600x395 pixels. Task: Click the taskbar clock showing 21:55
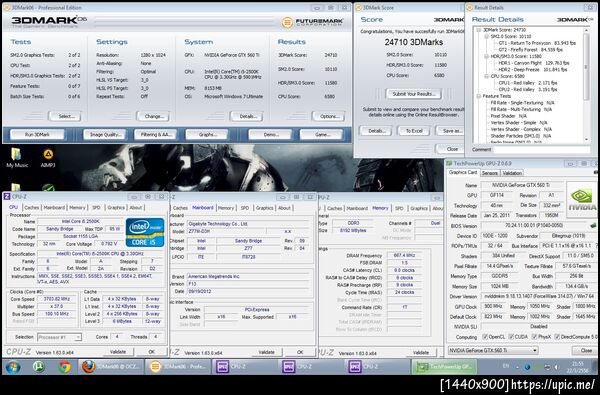tap(578, 367)
